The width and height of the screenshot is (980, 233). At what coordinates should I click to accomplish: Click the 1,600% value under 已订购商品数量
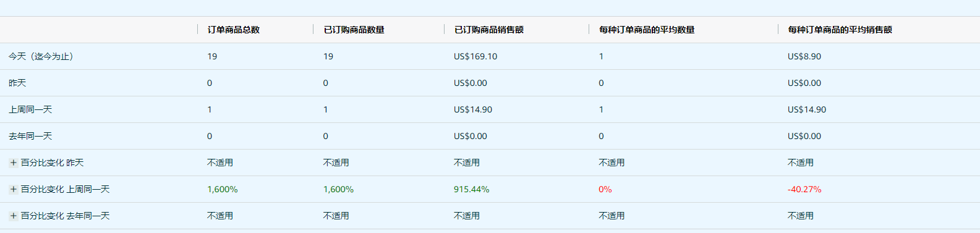click(x=339, y=189)
